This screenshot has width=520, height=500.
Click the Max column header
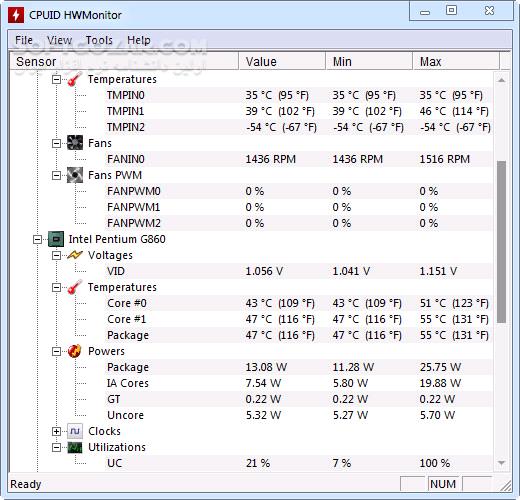[456, 62]
